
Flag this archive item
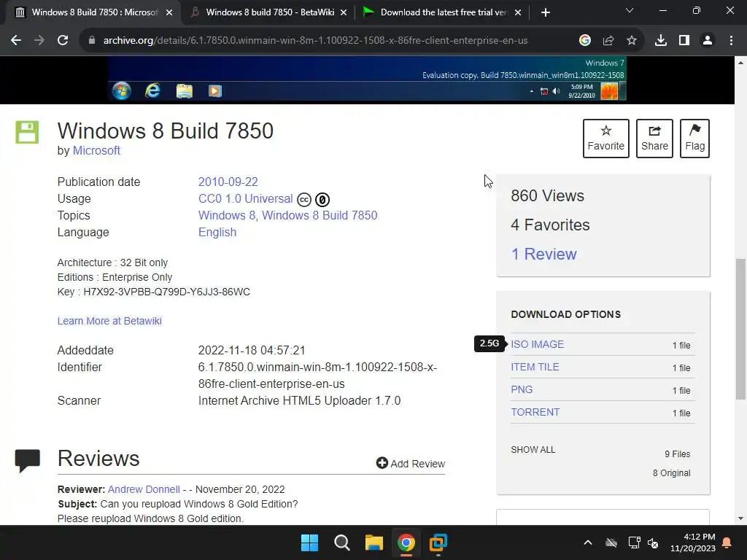pyautogui.click(x=694, y=139)
